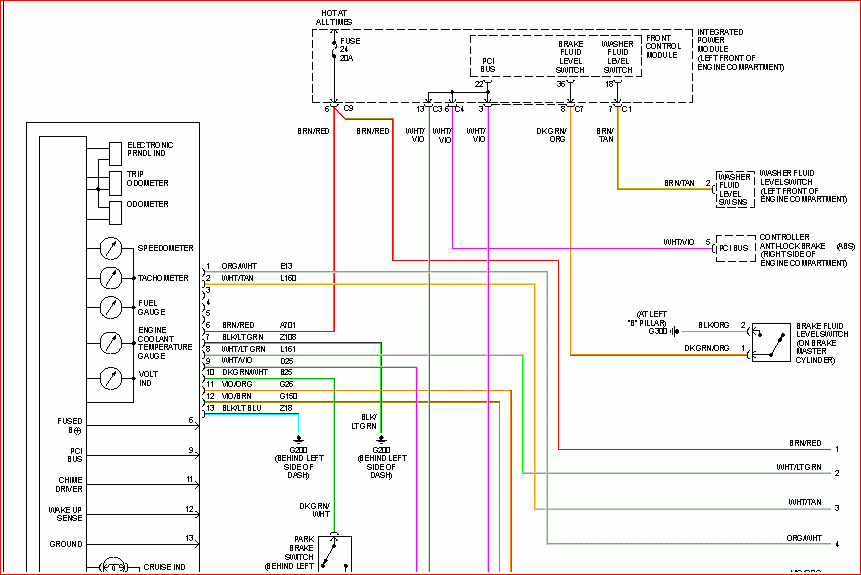Image resolution: width=861 pixels, height=575 pixels.
Task: Click the fuel gauge dial symbol
Action: pos(111,307)
